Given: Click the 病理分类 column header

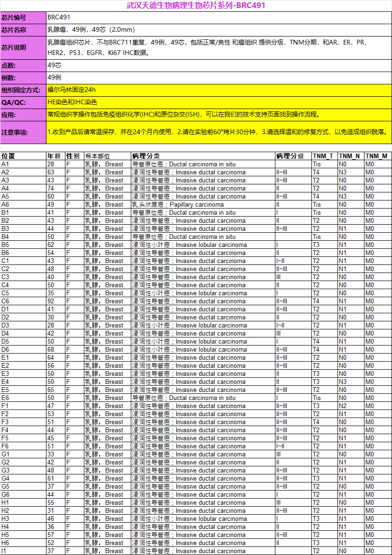Looking at the screenshot, I should [x=202, y=156].
